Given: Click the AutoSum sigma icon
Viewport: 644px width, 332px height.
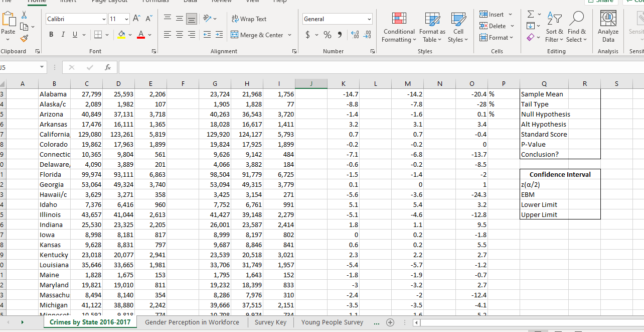Looking at the screenshot, I should 531,15.
